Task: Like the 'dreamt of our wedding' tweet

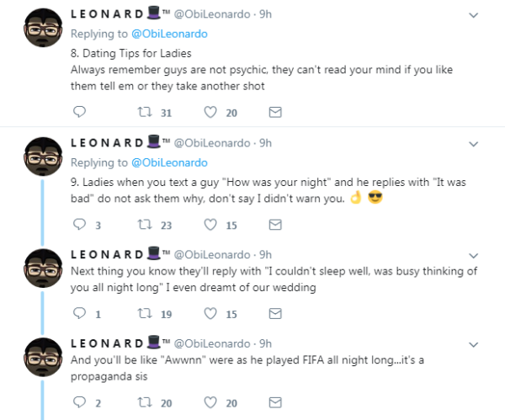Action: coord(210,313)
